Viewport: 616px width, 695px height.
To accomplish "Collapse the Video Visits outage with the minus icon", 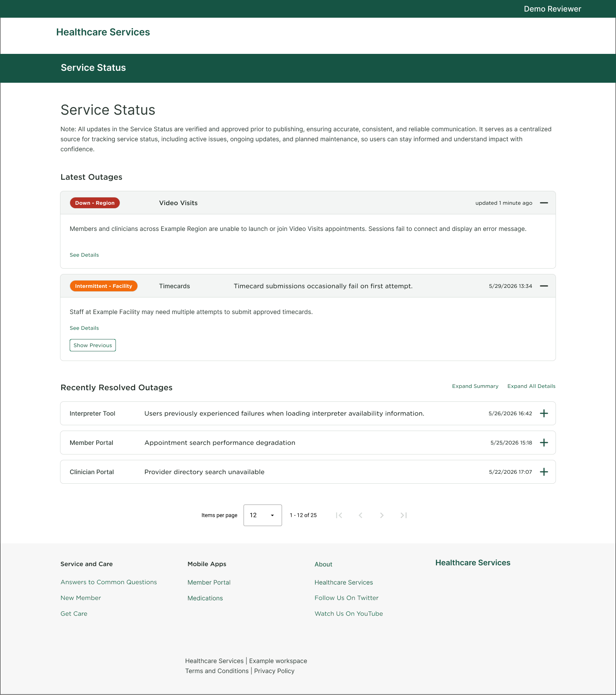I will (544, 203).
